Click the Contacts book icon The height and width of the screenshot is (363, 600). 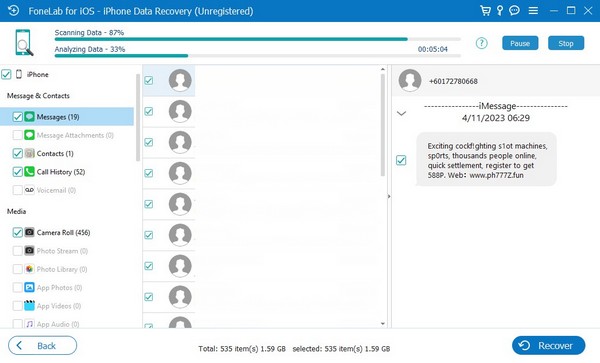pyautogui.click(x=29, y=153)
